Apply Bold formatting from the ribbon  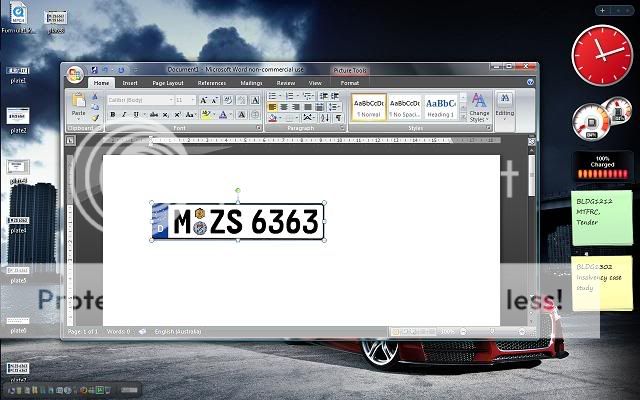click(112, 115)
